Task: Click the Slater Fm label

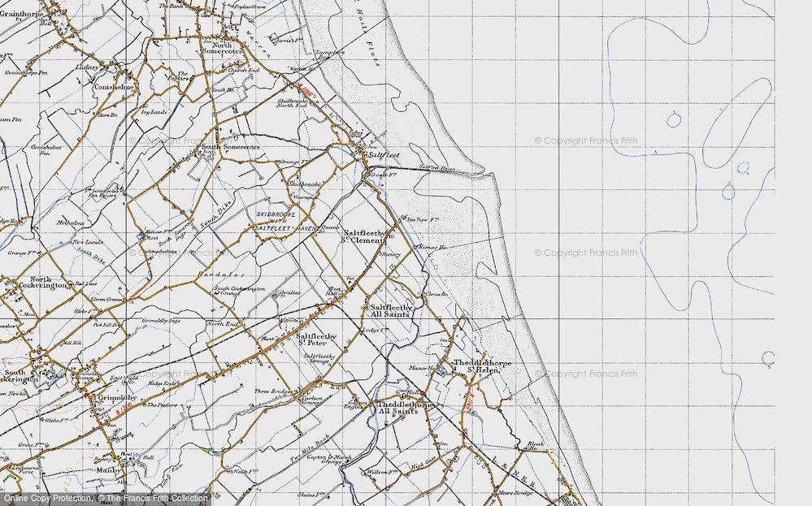Action: pos(310,494)
